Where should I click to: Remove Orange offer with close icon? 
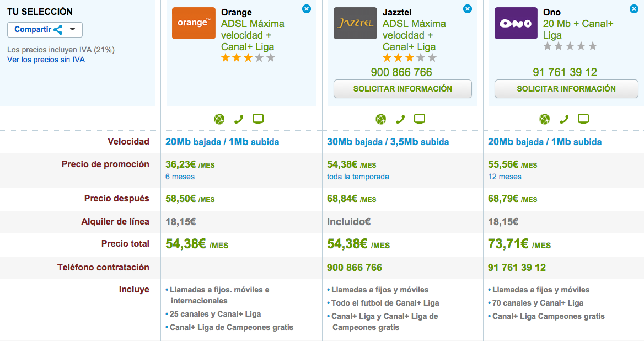point(307,9)
